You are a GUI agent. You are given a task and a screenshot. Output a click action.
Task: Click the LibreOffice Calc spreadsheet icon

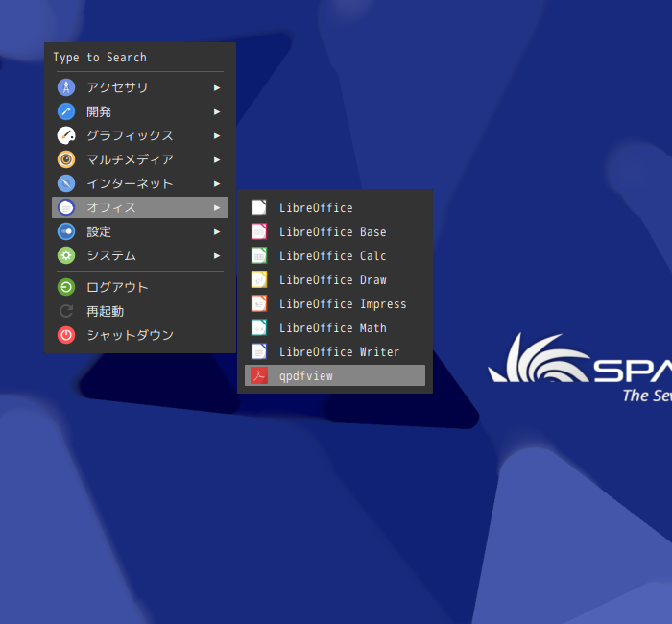(259, 255)
